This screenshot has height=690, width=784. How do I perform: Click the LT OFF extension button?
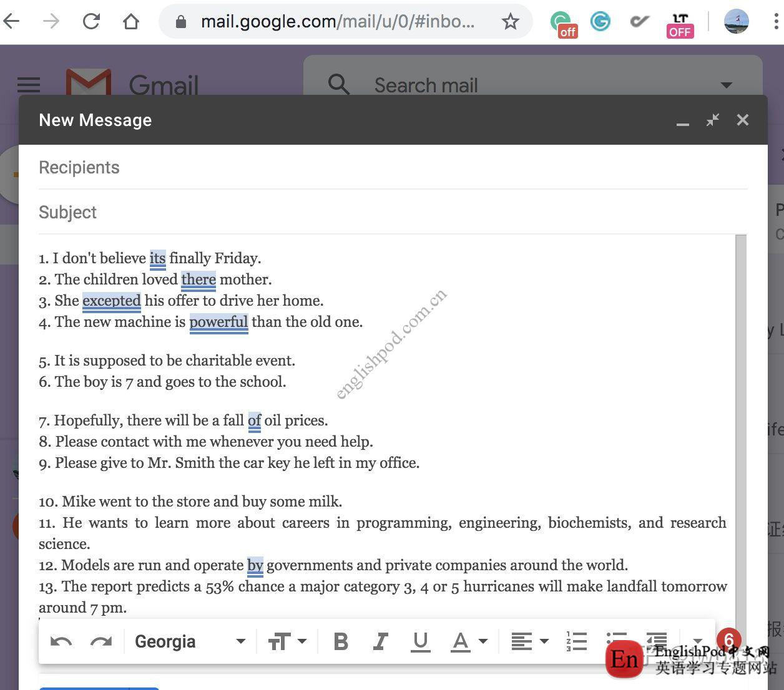[680, 25]
